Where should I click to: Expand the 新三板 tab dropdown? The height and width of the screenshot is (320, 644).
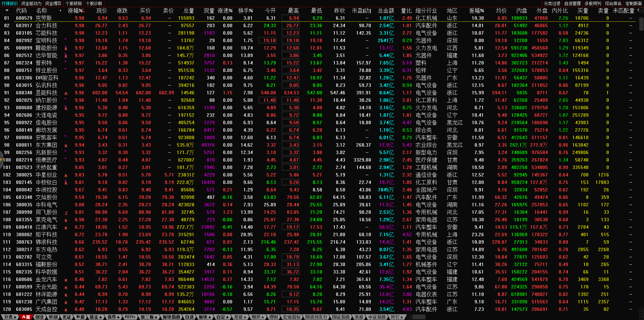tap(149, 317)
